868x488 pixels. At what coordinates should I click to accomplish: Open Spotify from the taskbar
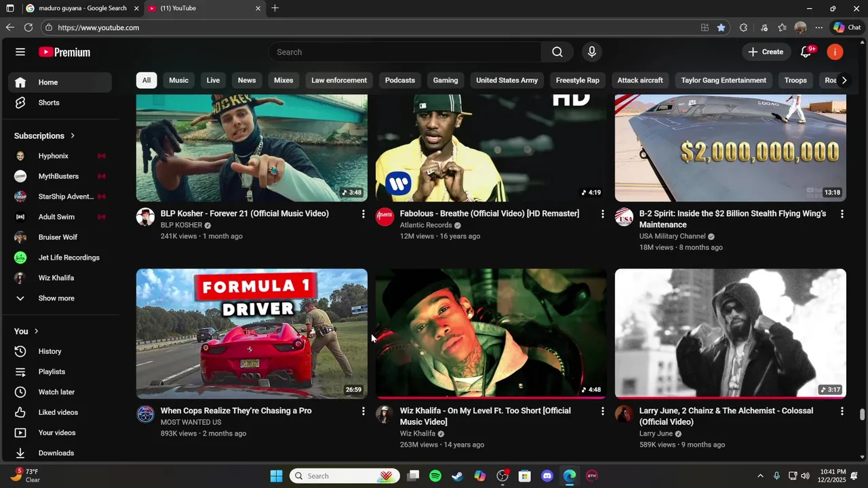click(x=435, y=476)
